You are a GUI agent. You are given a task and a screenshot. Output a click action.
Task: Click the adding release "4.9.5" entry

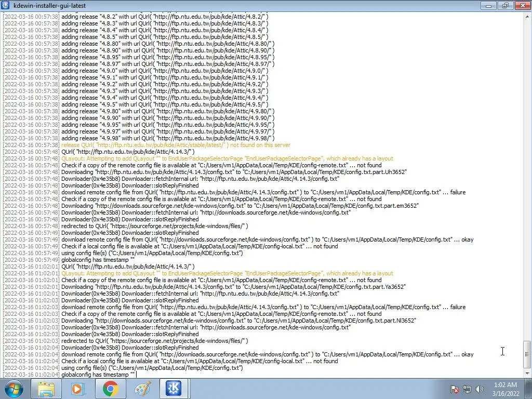pyautogui.click(x=136, y=104)
